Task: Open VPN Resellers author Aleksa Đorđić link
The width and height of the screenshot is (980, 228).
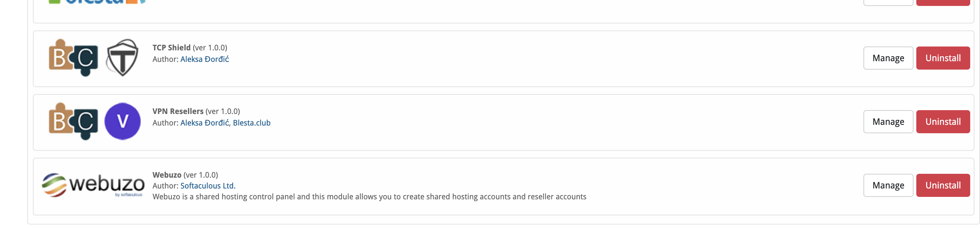Action: [x=205, y=123]
